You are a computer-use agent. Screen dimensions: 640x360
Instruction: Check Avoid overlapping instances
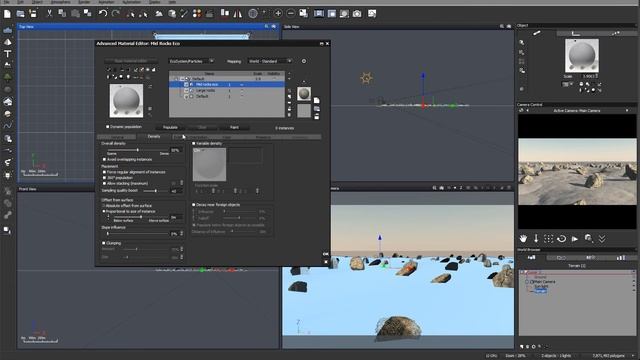coord(104,160)
